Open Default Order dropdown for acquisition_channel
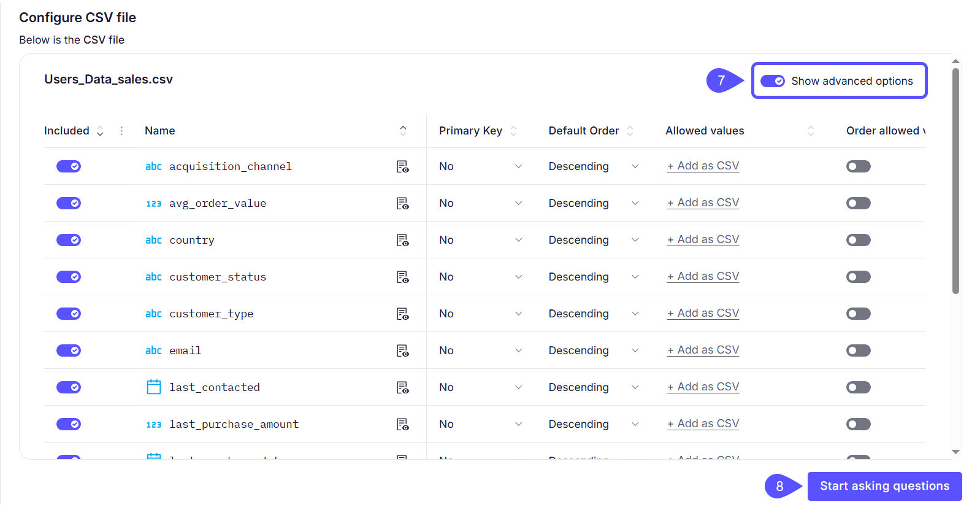 [594, 166]
